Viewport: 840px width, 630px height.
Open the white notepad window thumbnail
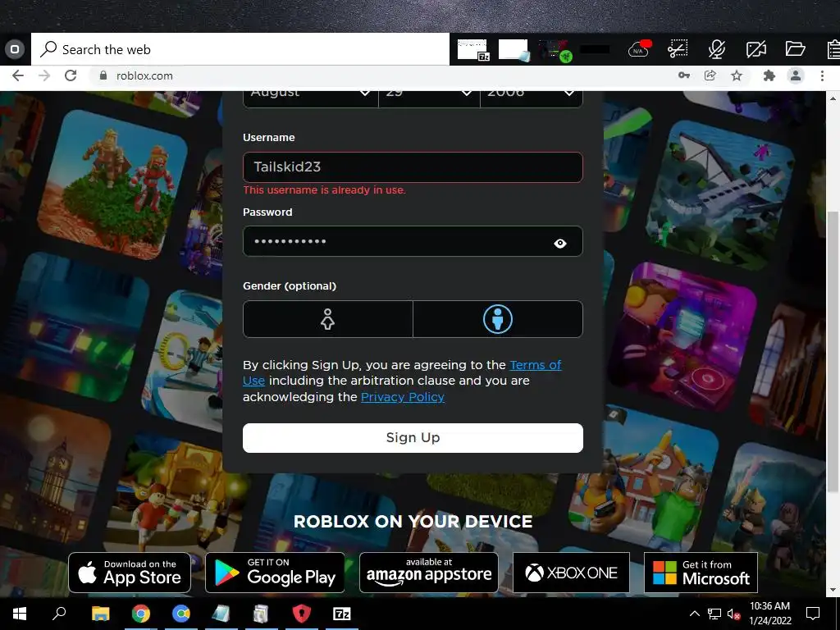514,50
